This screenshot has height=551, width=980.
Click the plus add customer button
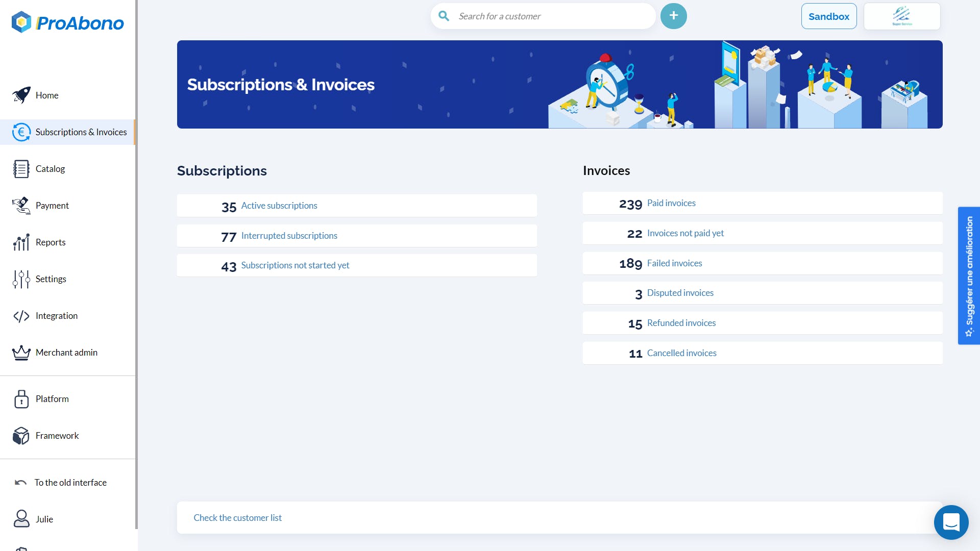coord(673,16)
